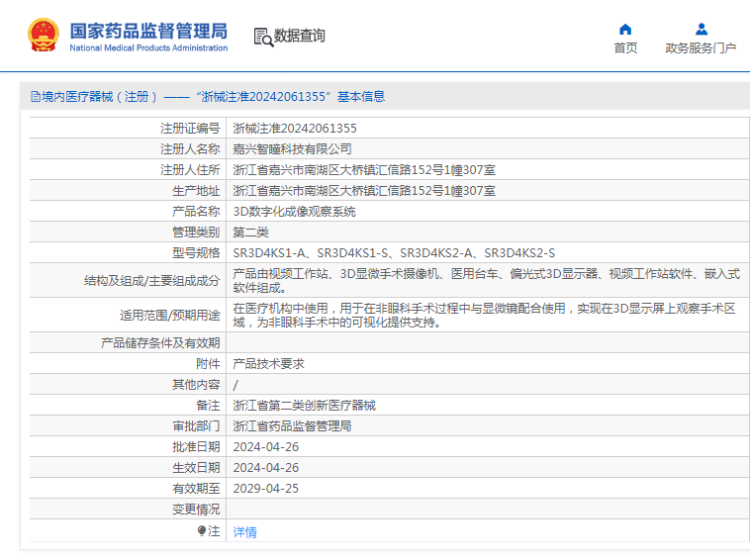Image resolution: width=750 pixels, height=560 pixels.
Task: Click the 有效期至 label
Action: point(196,488)
